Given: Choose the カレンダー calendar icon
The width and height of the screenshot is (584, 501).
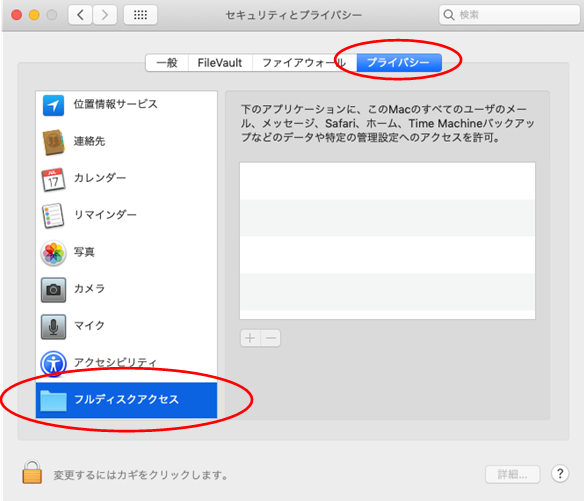Looking at the screenshot, I should click(x=53, y=180).
